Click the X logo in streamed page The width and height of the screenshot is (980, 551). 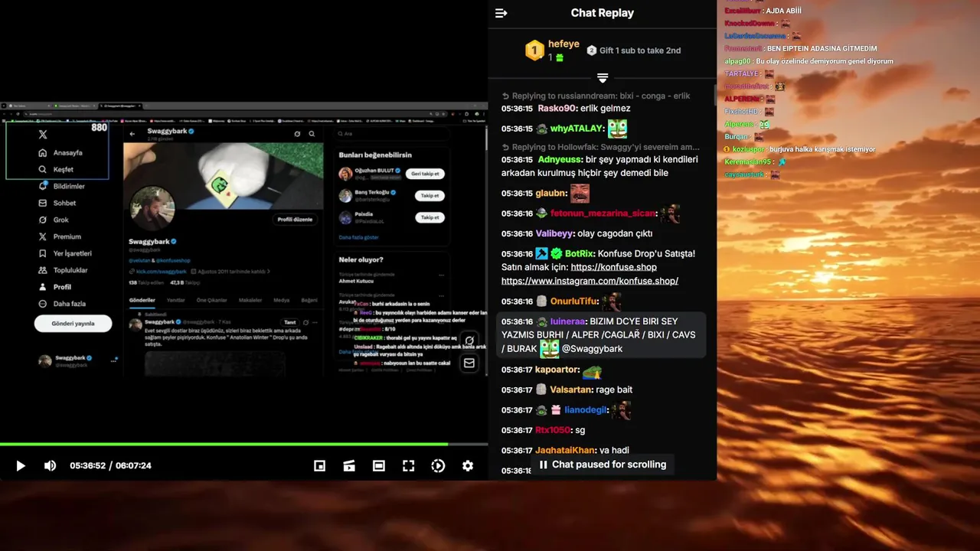click(43, 134)
